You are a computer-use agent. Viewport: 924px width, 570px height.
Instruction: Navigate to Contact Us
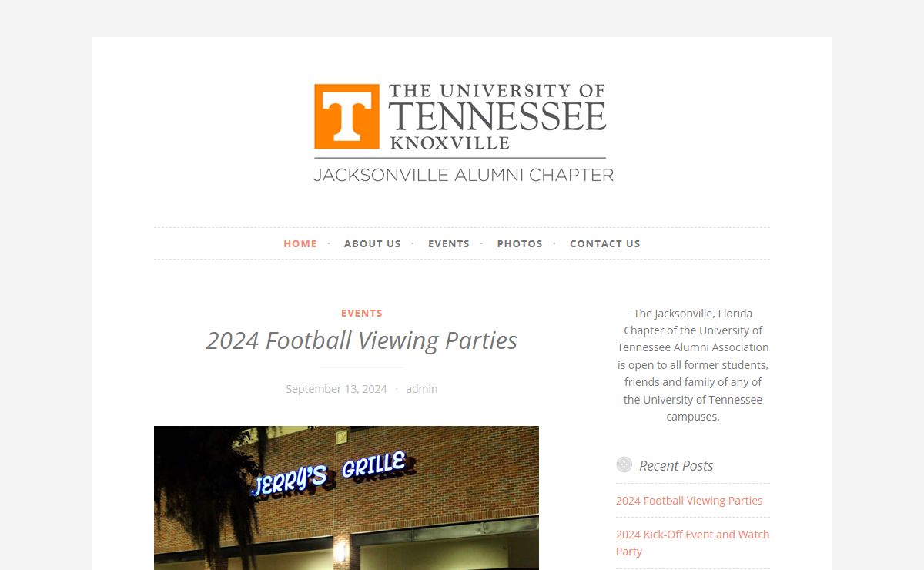(605, 243)
